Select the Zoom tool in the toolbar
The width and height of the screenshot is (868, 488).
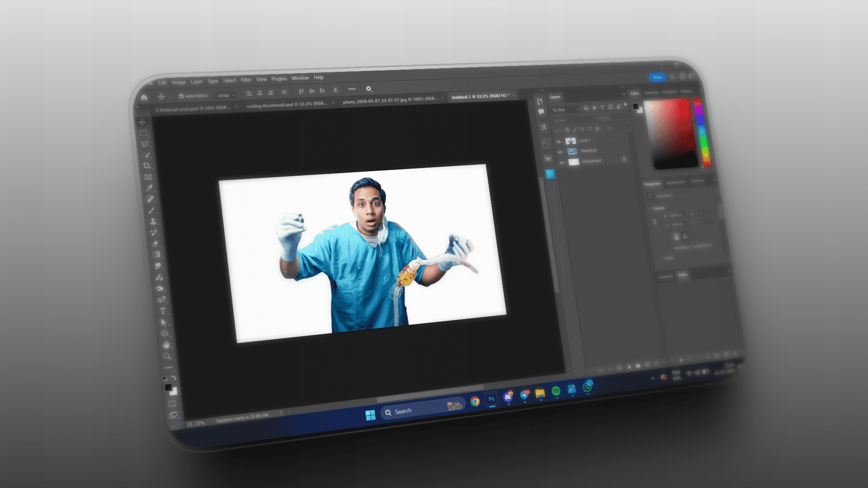(167, 356)
